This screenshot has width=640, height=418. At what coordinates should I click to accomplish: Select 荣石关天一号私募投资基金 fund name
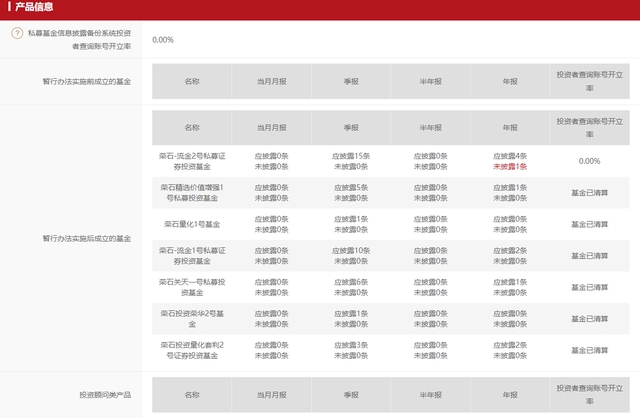(x=191, y=288)
